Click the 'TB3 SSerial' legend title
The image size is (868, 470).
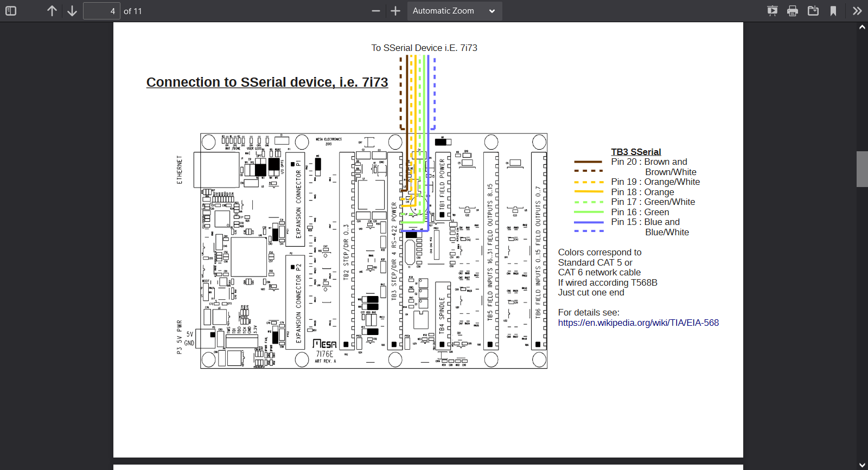click(x=636, y=152)
